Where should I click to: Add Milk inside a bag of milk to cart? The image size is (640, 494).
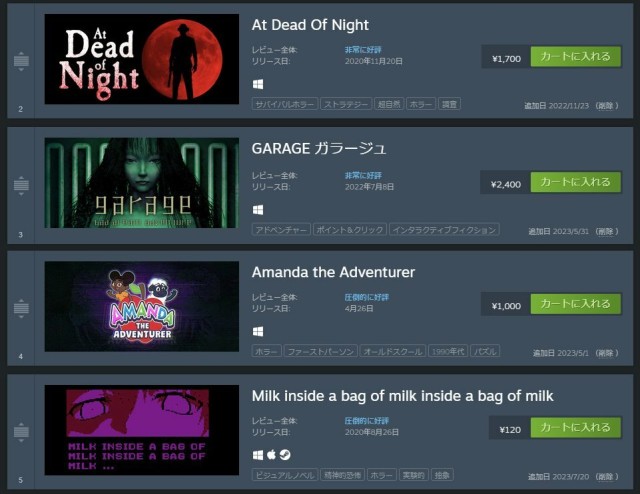point(576,427)
